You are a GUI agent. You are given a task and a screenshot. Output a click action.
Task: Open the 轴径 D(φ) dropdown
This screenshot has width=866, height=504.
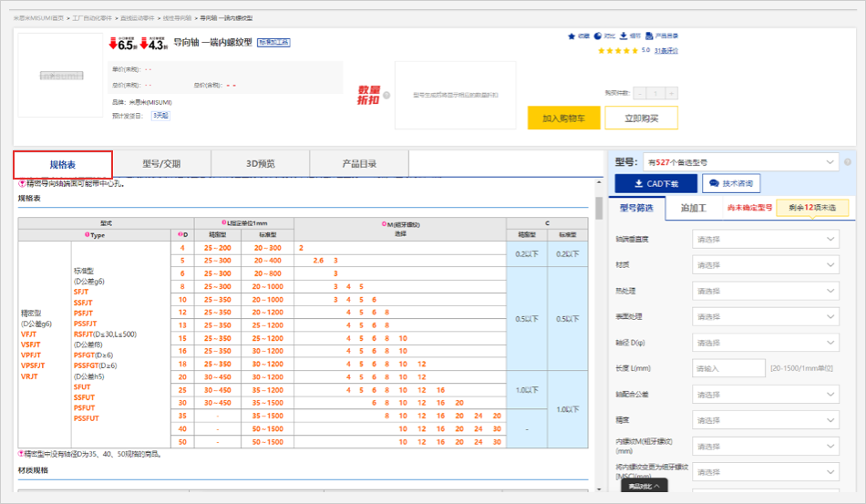(766, 343)
